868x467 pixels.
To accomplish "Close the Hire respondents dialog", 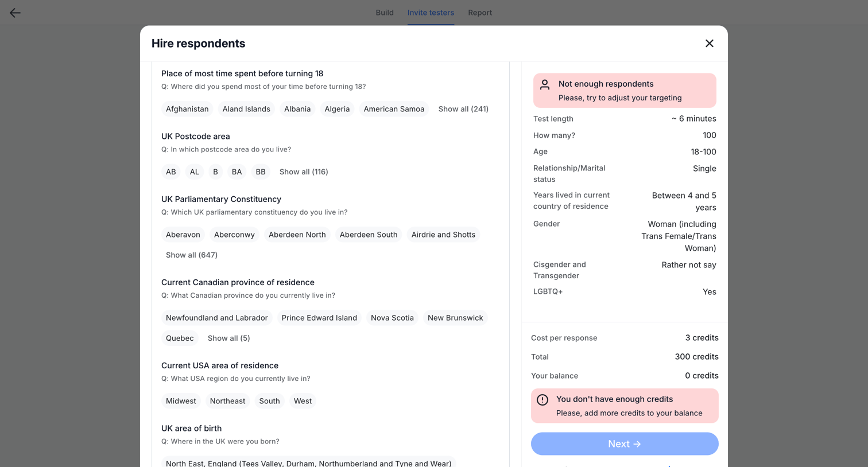I will [x=710, y=44].
